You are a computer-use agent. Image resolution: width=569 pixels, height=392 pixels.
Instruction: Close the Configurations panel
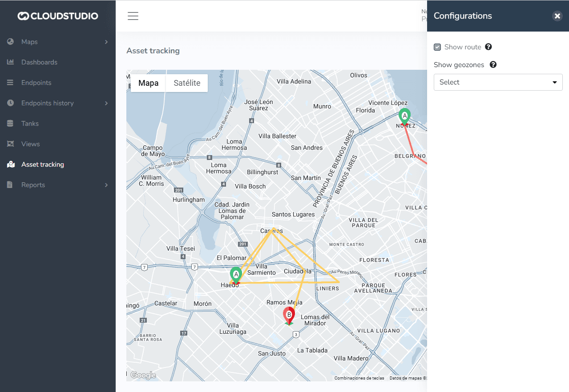(557, 16)
